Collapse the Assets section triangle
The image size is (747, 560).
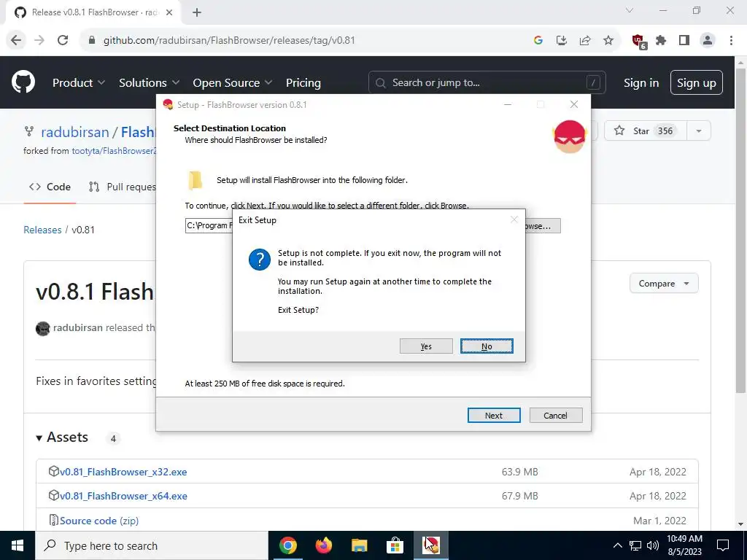[39, 437]
